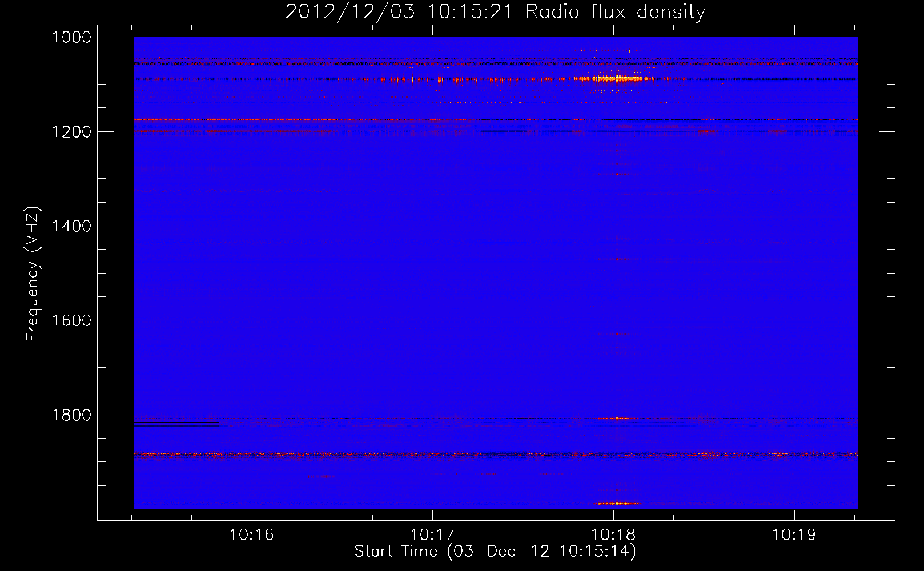The width and height of the screenshot is (924, 571).
Task: Click the 1000 frequency tick label
Action: point(71,37)
